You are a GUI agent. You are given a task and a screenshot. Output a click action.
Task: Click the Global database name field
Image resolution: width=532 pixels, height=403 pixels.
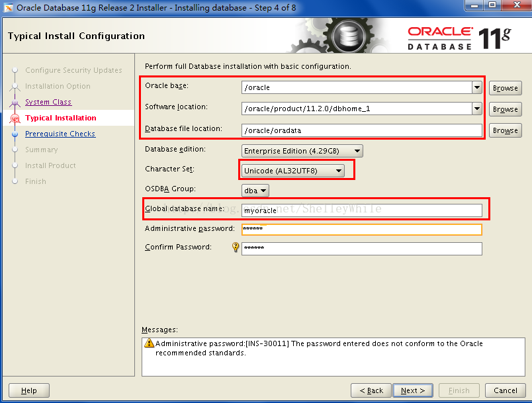(362, 210)
